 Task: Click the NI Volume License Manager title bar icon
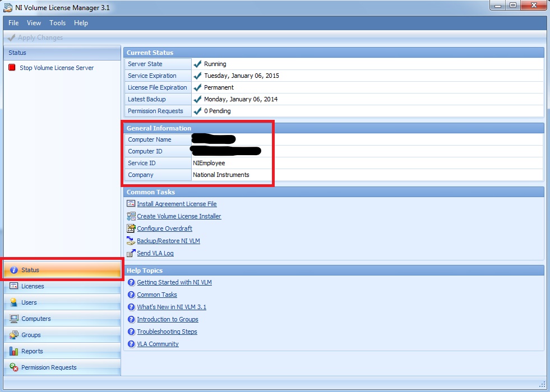8,8
